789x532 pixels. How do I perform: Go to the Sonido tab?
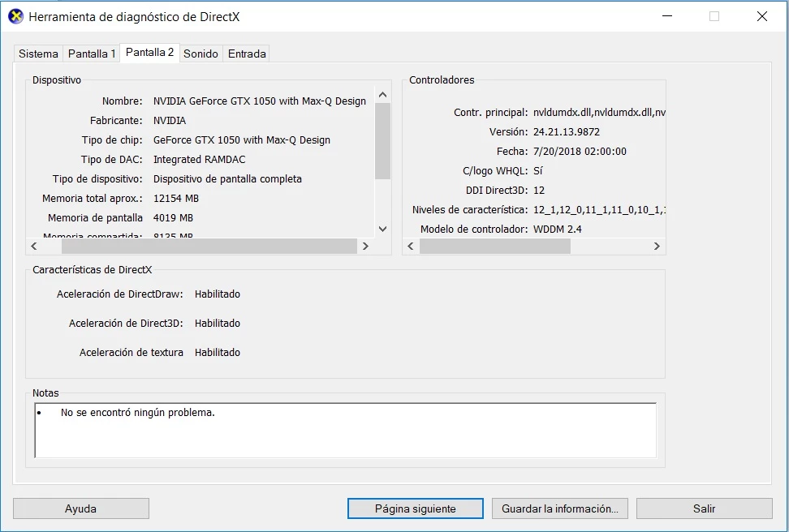[x=200, y=54]
